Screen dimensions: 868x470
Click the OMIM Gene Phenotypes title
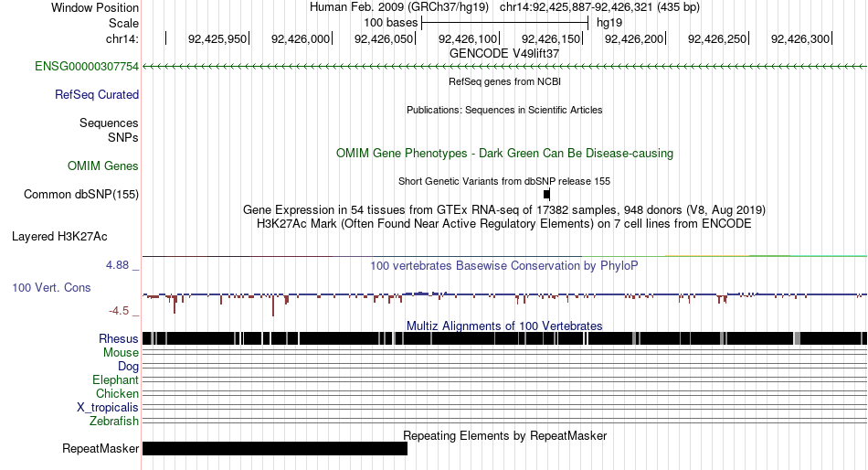(x=505, y=154)
